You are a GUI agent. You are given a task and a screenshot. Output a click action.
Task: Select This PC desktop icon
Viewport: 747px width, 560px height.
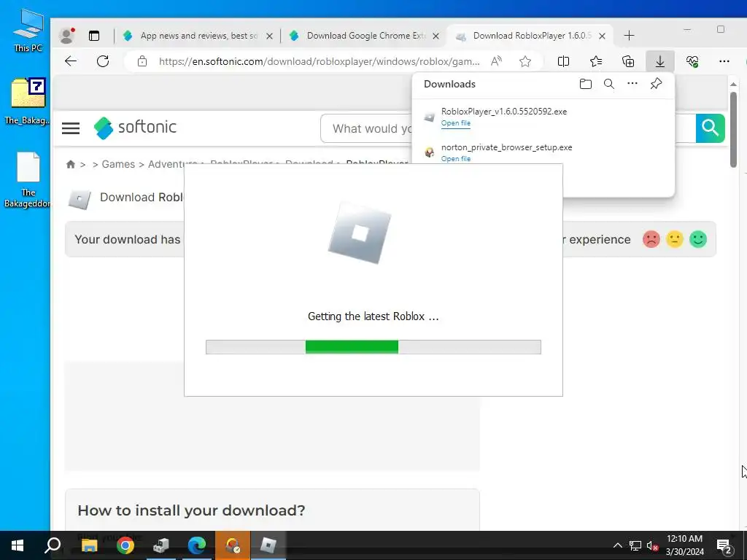tap(28, 31)
